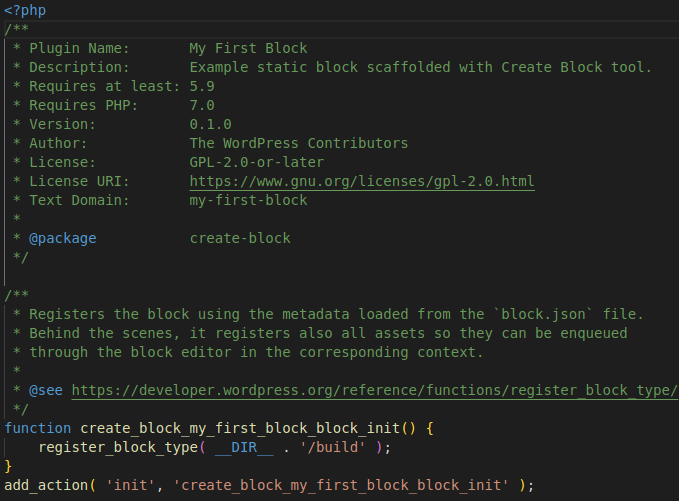679x501 pixels.
Task: Follow the developer.wordpress.org register_block_type link
Action: [375, 391]
